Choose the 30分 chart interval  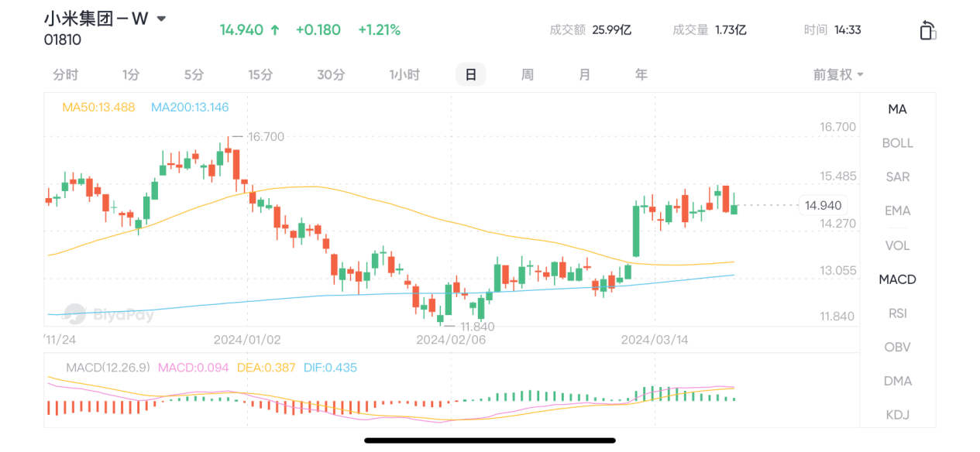pyautogui.click(x=331, y=75)
